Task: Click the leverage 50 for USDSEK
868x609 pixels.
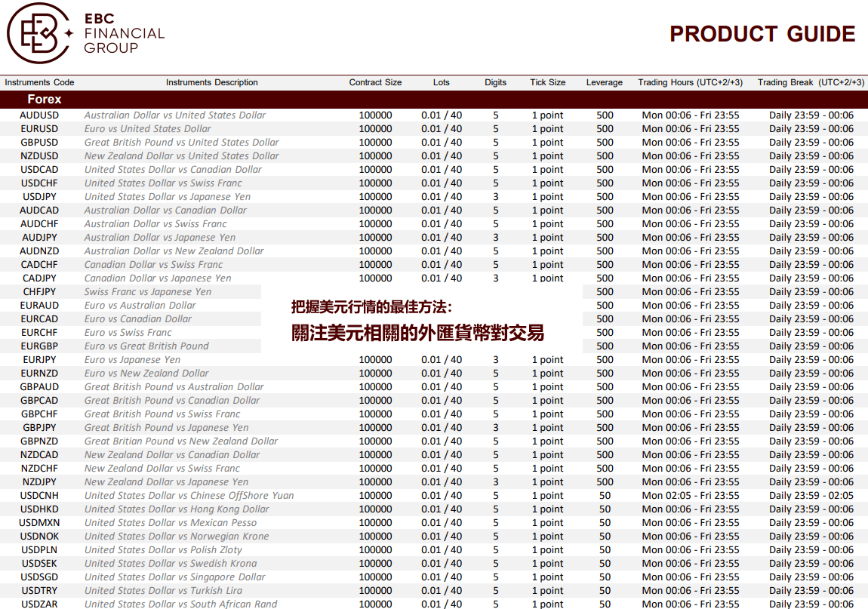Action: (x=605, y=564)
